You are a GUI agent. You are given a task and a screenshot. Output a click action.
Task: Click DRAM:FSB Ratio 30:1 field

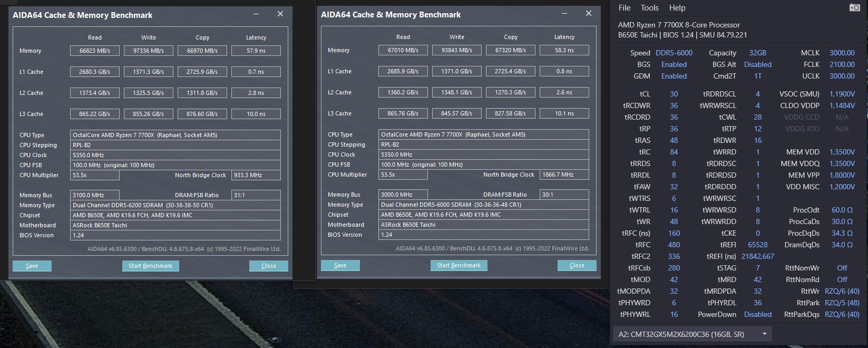click(x=564, y=195)
